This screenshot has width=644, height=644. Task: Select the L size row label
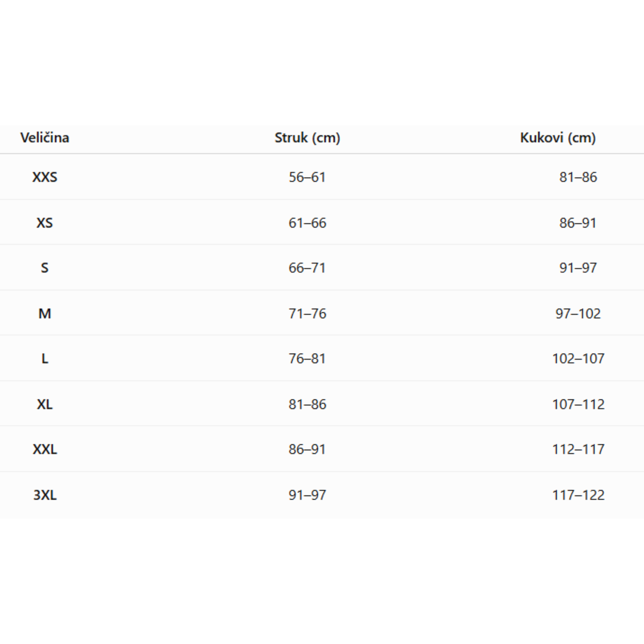click(x=45, y=358)
